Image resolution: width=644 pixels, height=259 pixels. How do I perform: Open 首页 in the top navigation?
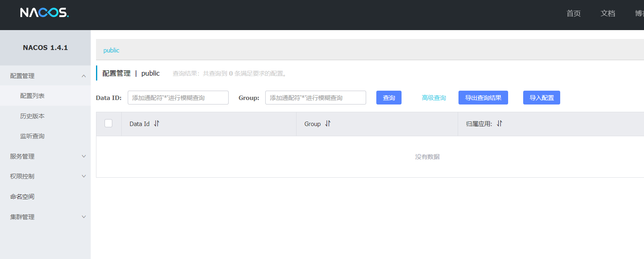coord(574,13)
